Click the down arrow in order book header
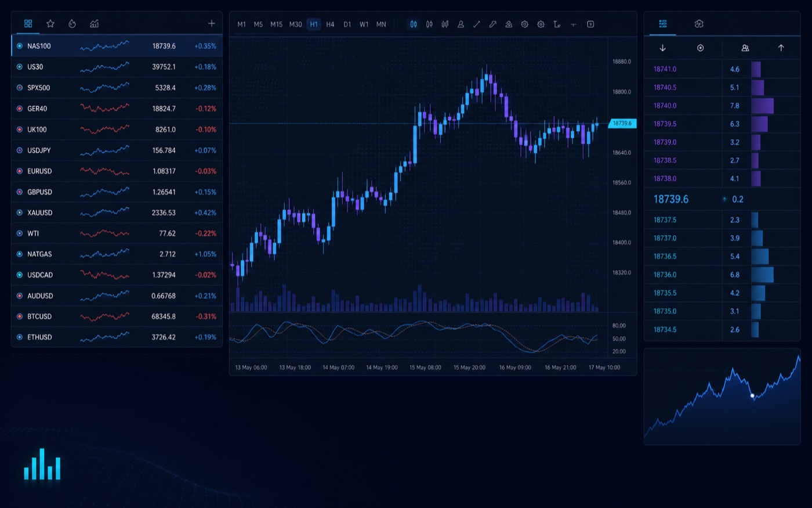812x508 pixels. coord(663,48)
